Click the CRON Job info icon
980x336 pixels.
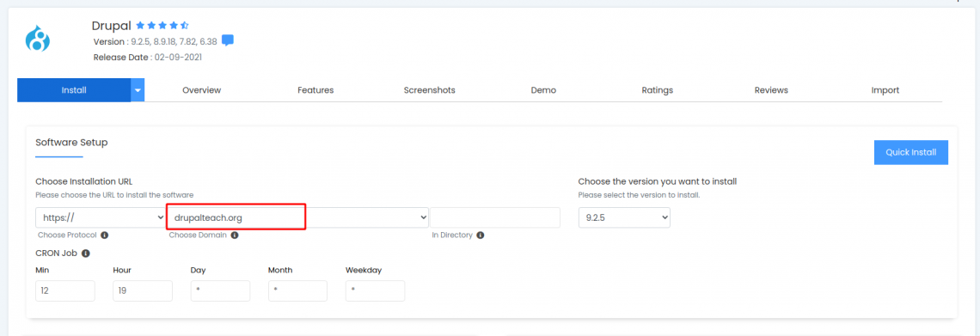(x=86, y=254)
